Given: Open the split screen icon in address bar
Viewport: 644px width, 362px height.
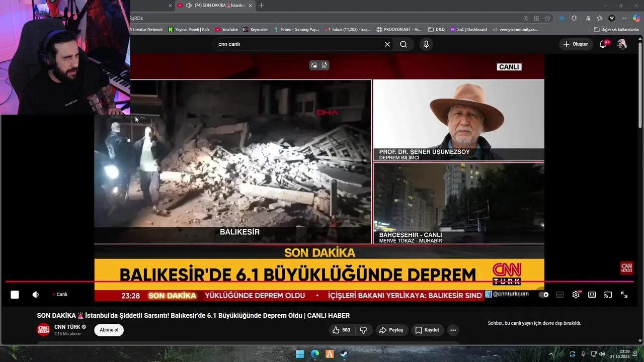Looking at the screenshot, I should click(536, 18).
